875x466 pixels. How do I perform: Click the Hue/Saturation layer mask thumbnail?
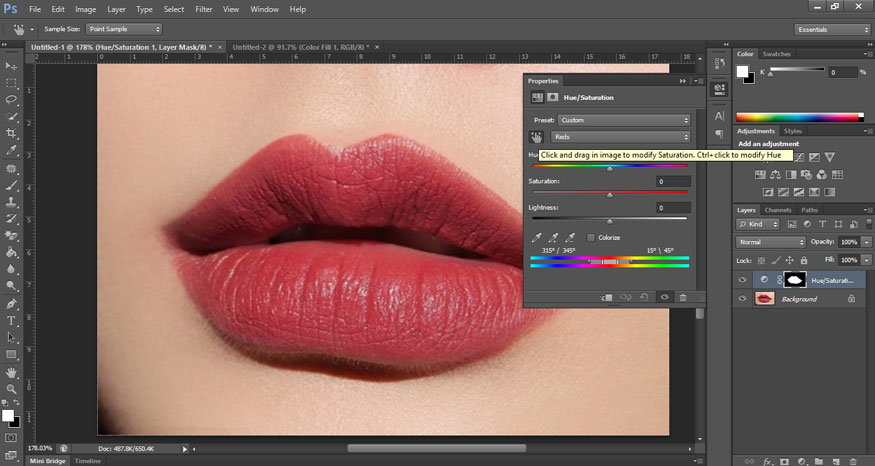(794, 281)
